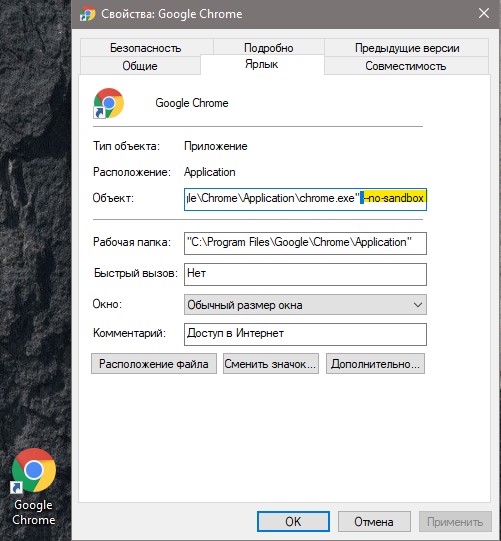Screen dimensions: 501x541
Task: Click the Application location value
Action: (x=210, y=172)
